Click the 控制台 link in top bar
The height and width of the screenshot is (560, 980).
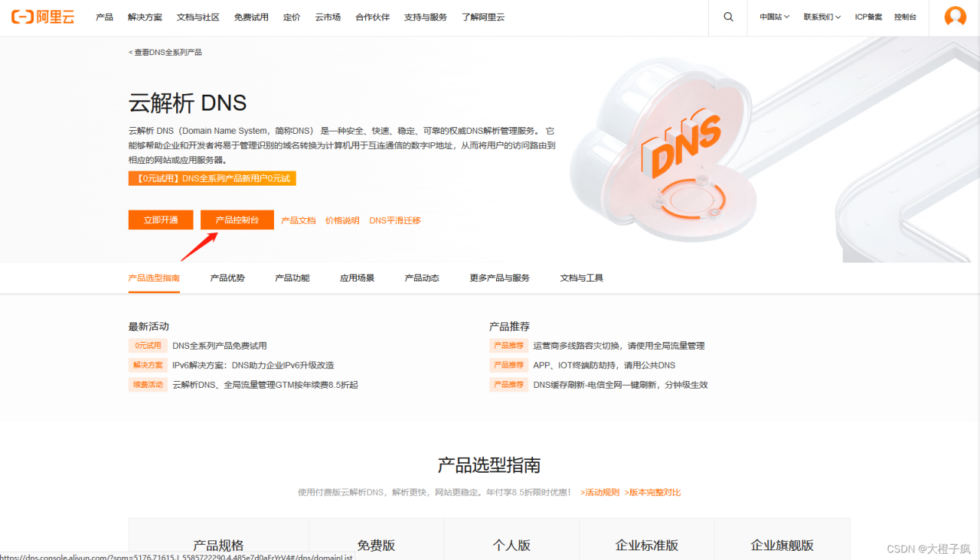click(906, 17)
